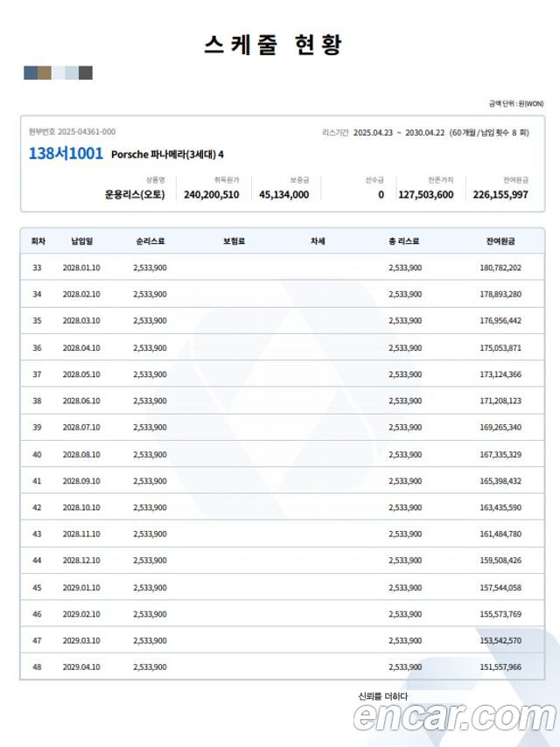Click the 원부번호 2025-04361-000 text

point(72,132)
